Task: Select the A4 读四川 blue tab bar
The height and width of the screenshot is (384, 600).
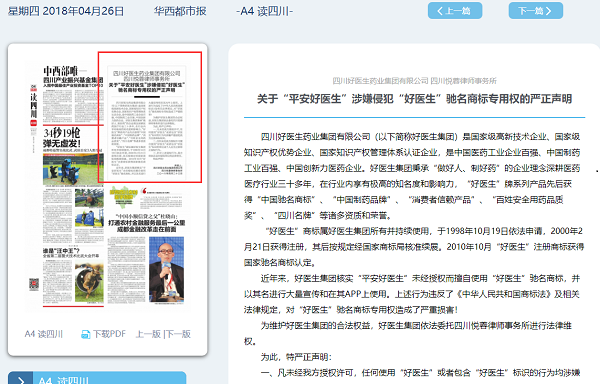Action: (97, 378)
